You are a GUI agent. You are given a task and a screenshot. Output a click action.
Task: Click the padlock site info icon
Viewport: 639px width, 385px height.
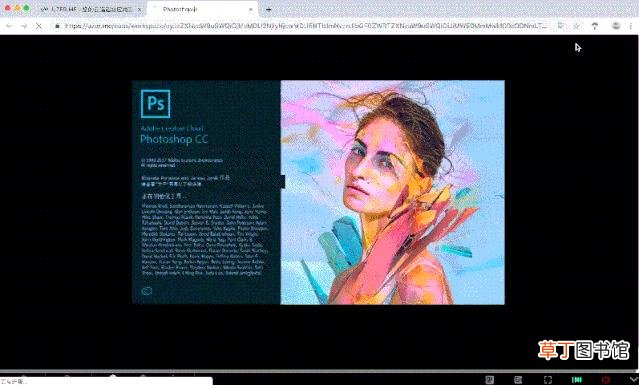click(x=57, y=26)
